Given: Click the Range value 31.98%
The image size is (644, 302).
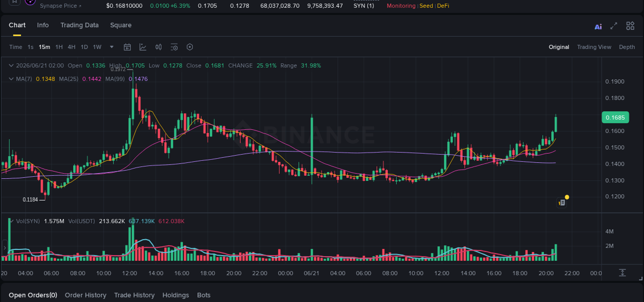Looking at the screenshot, I should click(x=311, y=65).
